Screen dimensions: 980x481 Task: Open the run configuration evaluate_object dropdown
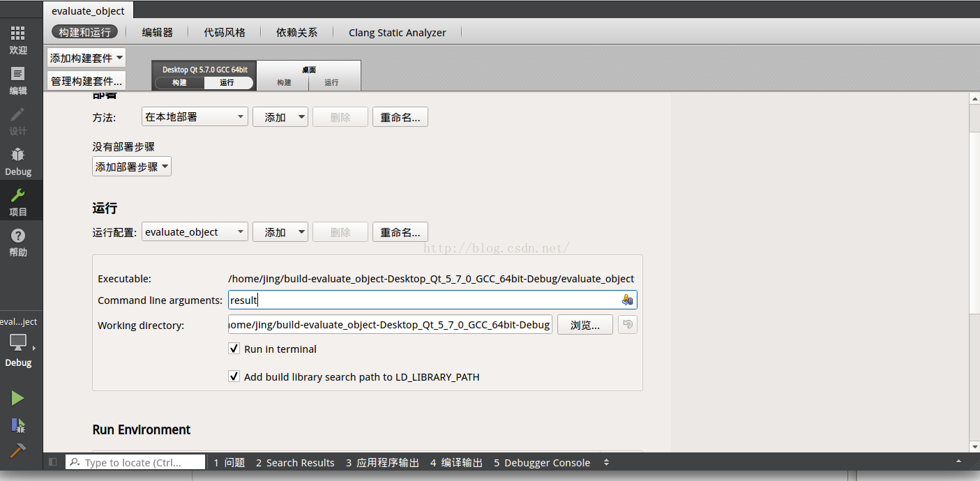(x=195, y=232)
